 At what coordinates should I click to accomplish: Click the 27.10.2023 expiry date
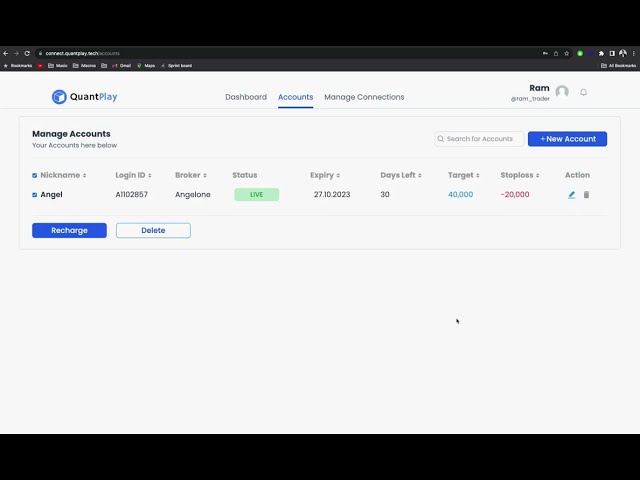(x=332, y=195)
